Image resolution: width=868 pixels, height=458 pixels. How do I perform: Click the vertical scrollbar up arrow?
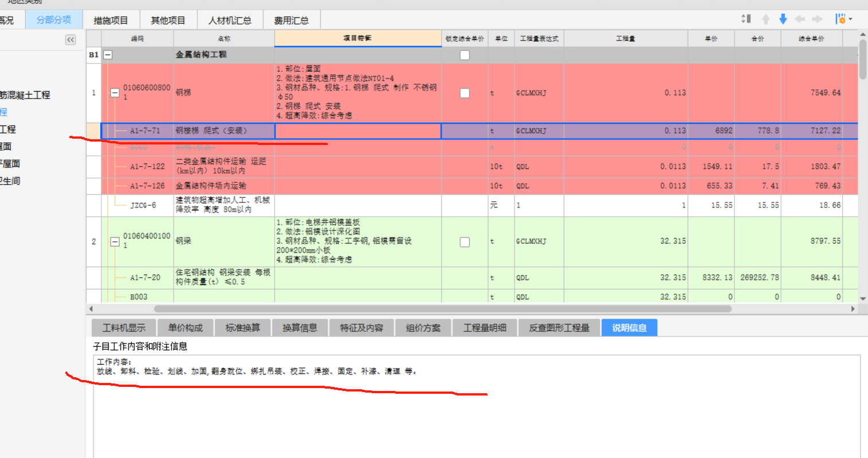pyautogui.click(x=863, y=35)
